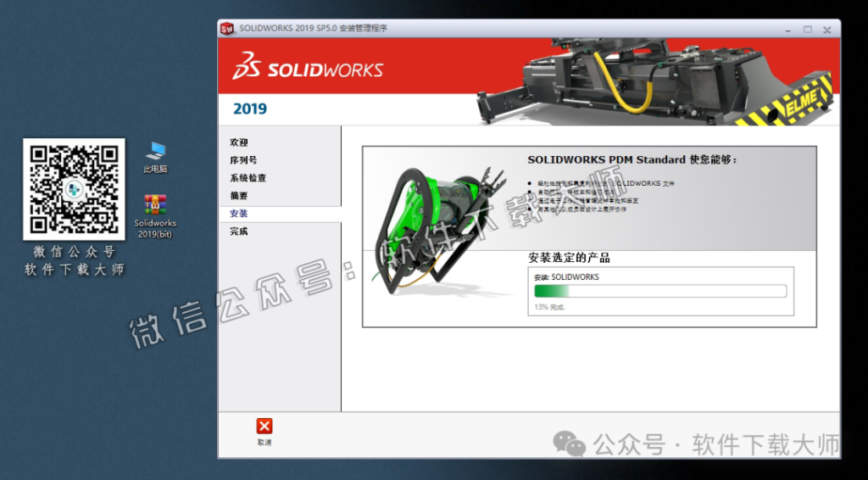This screenshot has width=868, height=480.
Task: Select the 系统检查 step in sidebar
Action: [x=248, y=178]
